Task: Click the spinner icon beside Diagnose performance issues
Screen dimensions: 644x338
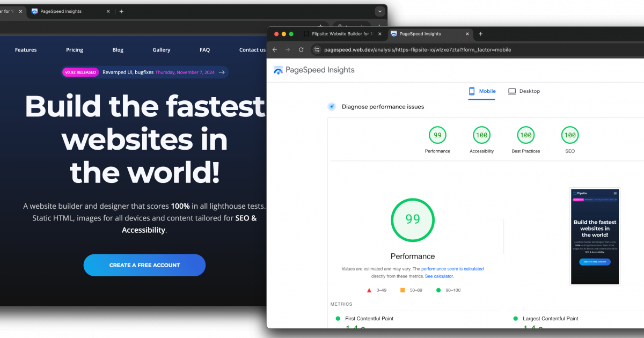Action: pos(331,106)
